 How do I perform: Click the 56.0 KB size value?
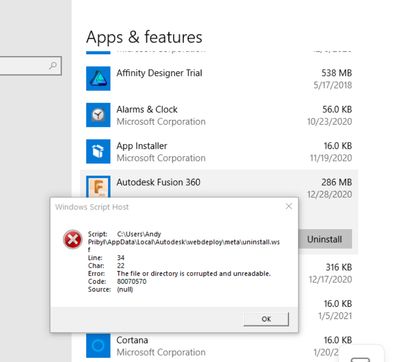click(x=337, y=109)
